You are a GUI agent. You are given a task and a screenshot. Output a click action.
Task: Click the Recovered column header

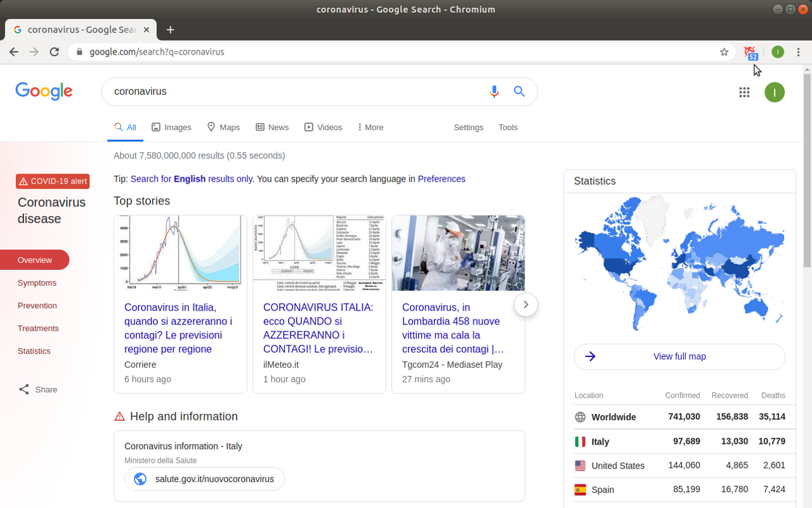click(x=730, y=396)
